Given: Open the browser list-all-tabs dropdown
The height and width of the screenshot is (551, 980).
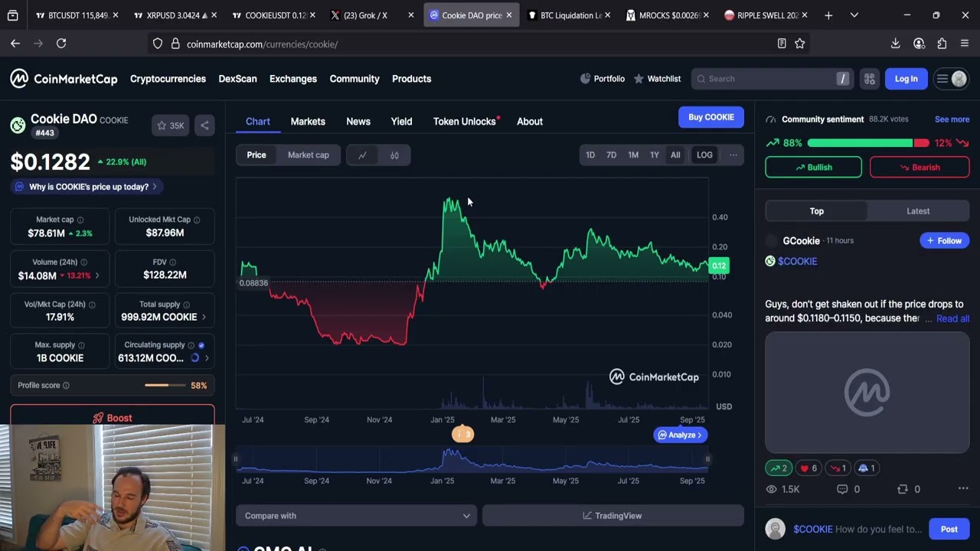Looking at the screenshot, I should [854, 15].
